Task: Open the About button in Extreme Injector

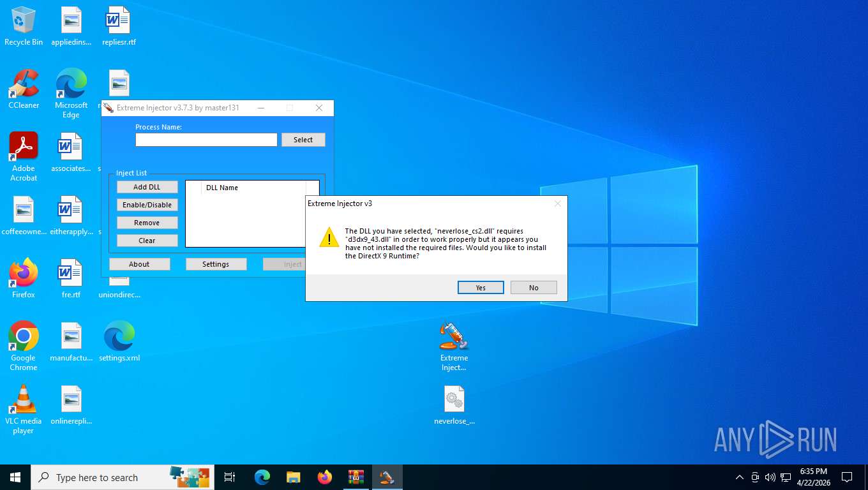Action: point(139,264)
